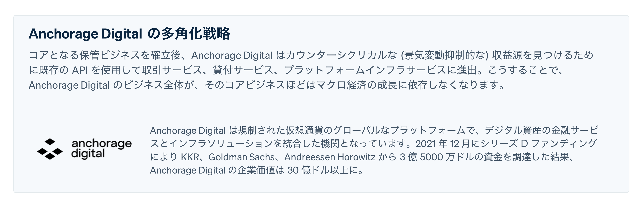Click the horizontal divider line in the card

[x=324, y=108]
